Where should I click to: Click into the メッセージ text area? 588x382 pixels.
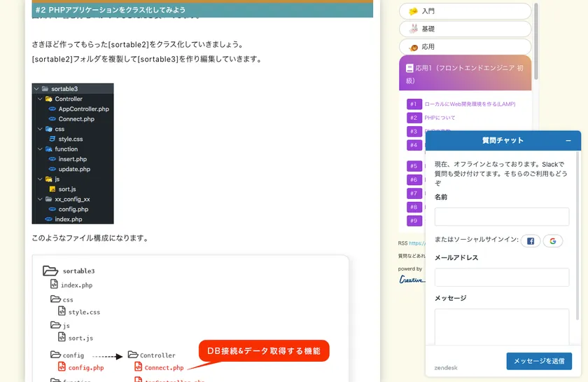tap(501, 326)
